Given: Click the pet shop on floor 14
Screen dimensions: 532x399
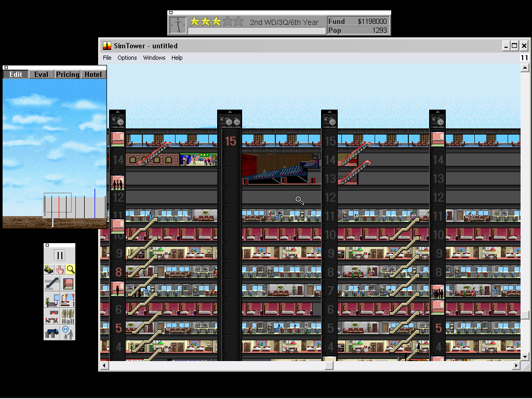Looking at the screenshot, I should [x=198, y=159].
